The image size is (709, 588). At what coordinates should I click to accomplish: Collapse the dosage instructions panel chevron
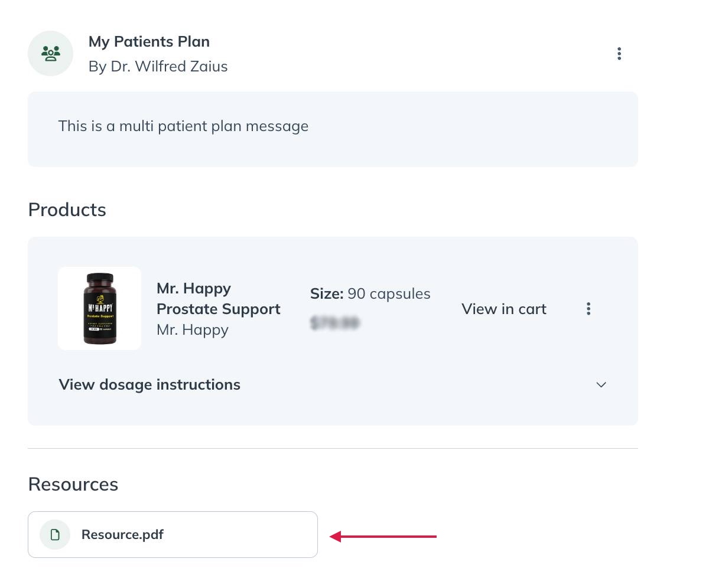[601, 384]
